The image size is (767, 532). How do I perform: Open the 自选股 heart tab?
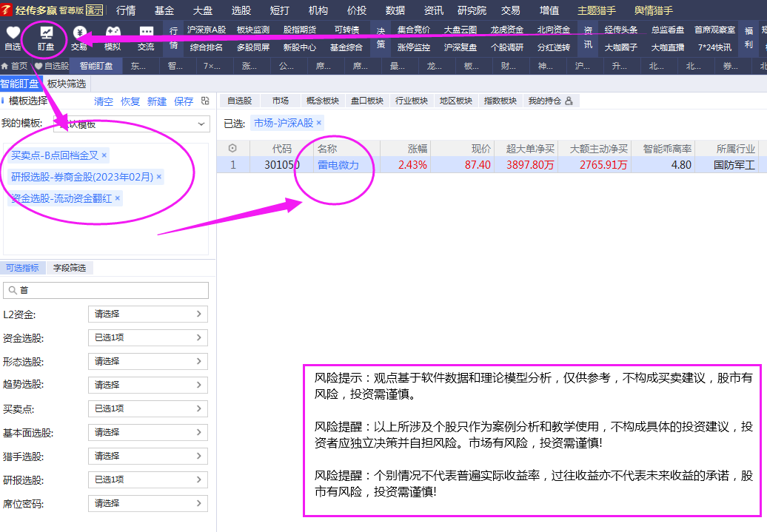(x=52, y=66)
